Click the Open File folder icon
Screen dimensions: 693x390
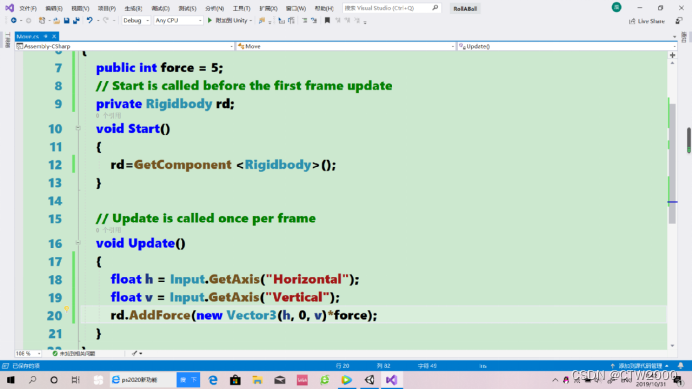pyautogui.click(x=56, y=20)
